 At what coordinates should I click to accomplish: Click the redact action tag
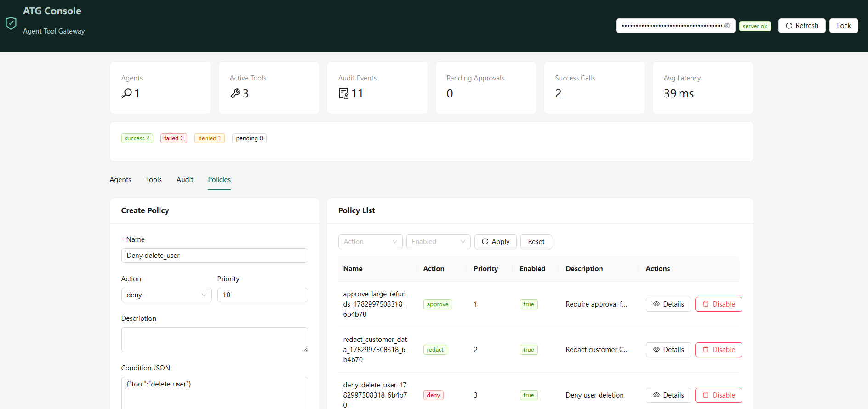(435, 350)
